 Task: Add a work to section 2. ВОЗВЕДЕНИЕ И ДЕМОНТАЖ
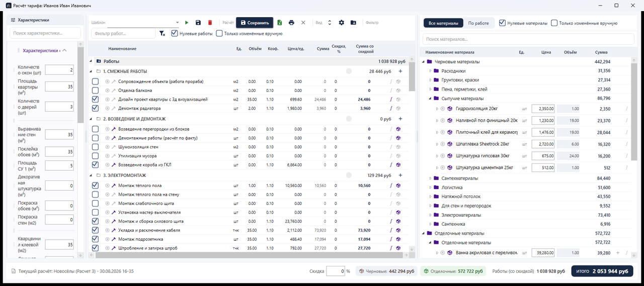(x=400, y=119)
